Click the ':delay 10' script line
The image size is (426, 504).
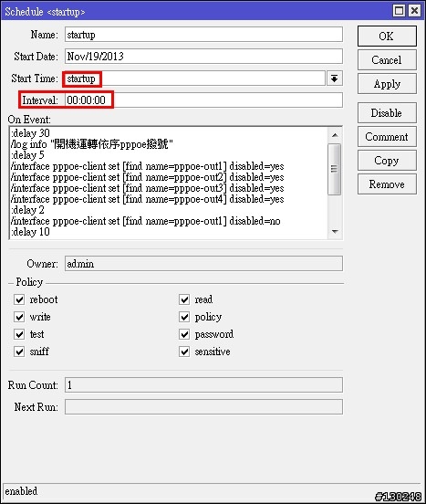tap(30, 232)
